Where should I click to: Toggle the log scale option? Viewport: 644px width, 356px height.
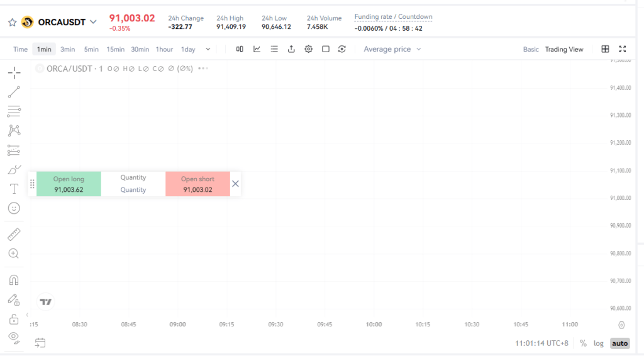599,343
